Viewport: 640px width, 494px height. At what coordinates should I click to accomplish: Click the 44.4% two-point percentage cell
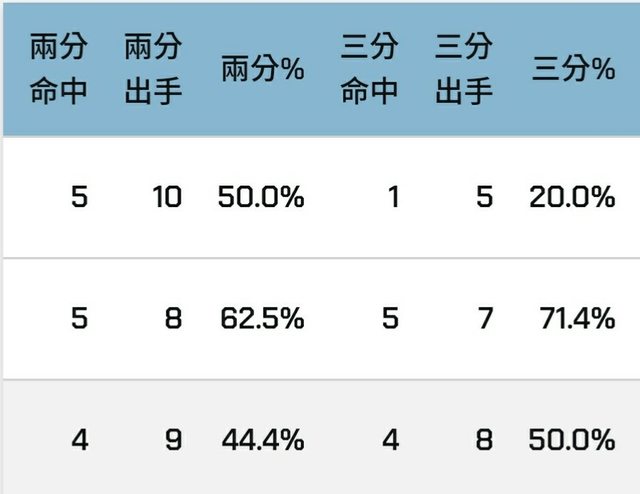[261, 439]
